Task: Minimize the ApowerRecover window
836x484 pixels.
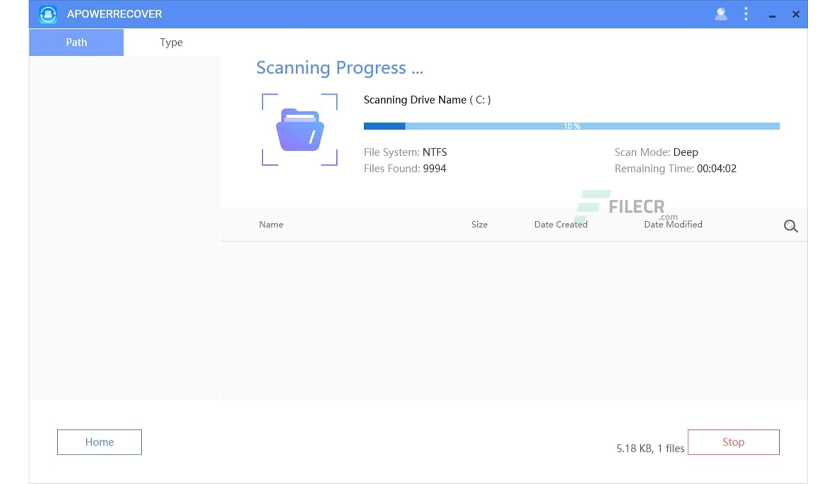Action: [x=772, y=17]
